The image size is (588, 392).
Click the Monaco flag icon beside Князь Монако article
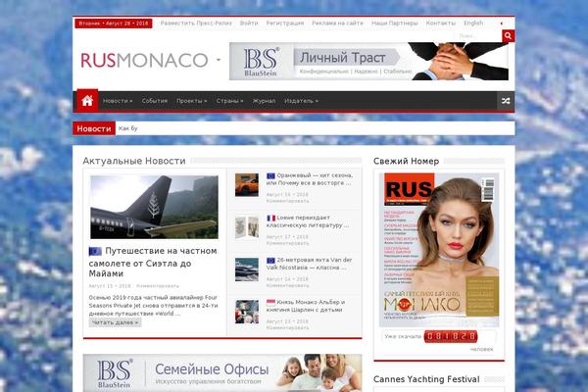pyautogui.click(x=270, y=303)
